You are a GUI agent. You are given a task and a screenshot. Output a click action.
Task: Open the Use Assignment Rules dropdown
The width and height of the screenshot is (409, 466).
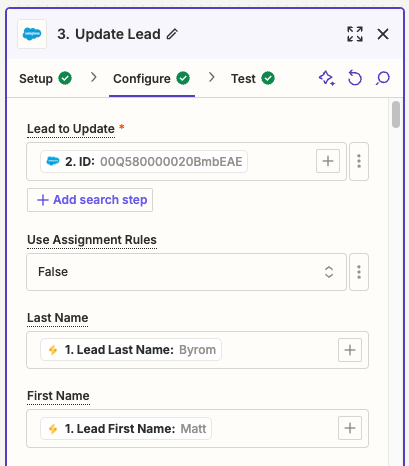coord(186,272)
